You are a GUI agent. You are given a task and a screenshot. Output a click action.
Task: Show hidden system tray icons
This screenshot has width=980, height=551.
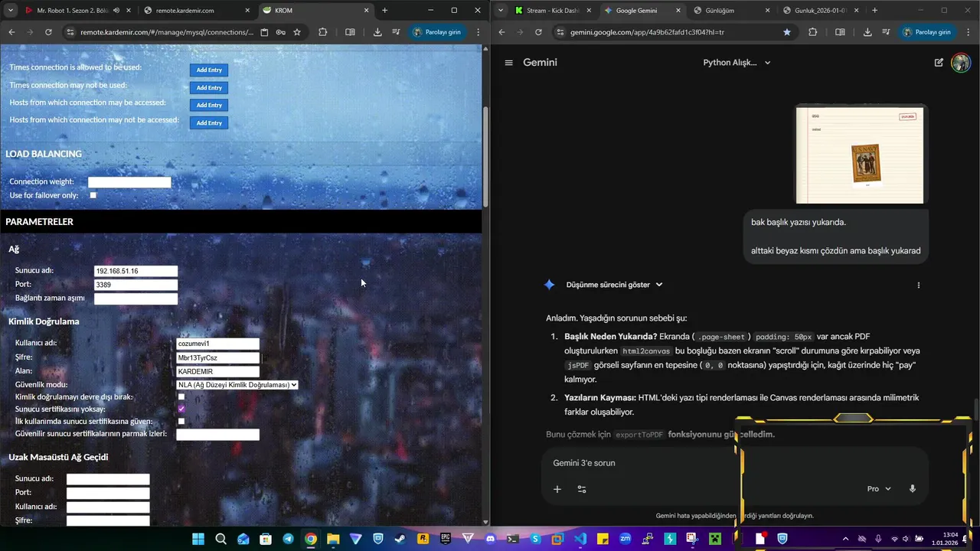[845, 539]
